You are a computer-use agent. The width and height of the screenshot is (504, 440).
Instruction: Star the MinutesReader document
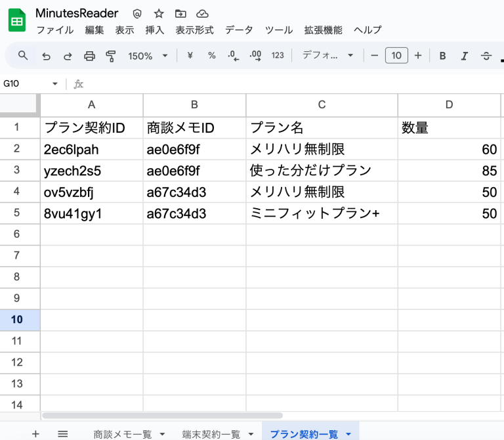[x=159, y=14]
